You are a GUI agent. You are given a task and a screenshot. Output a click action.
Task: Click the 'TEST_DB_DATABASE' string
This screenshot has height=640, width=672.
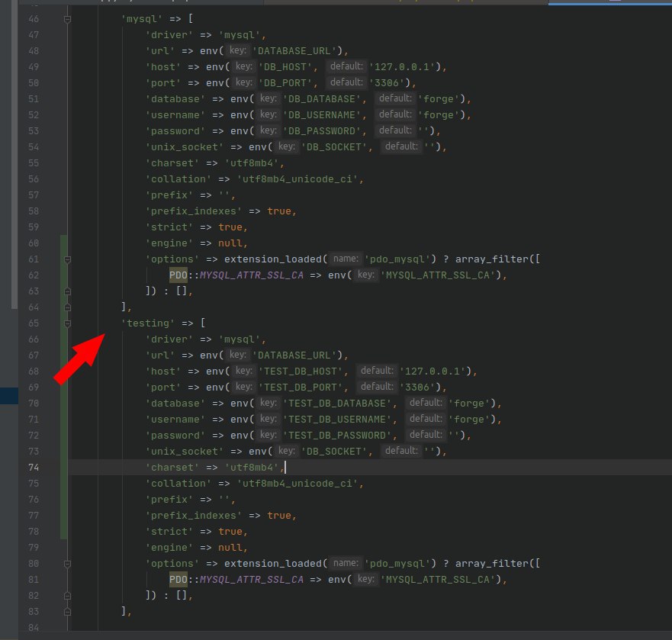[337, 404]
